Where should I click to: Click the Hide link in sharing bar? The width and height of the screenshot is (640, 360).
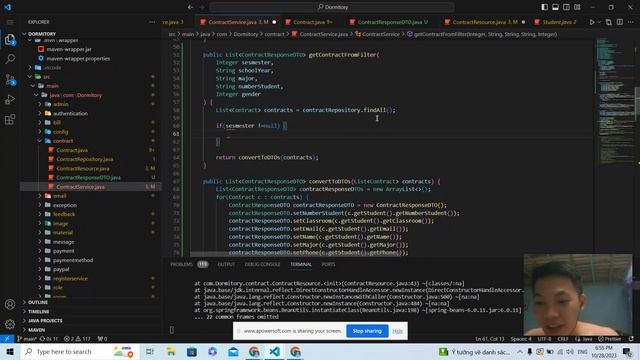(x=398, y=331)
